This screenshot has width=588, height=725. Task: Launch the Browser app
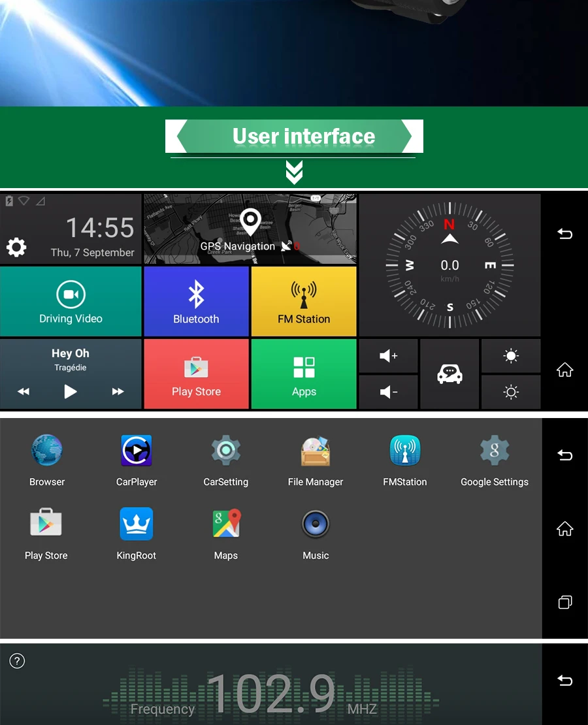[x=47, y=460]
